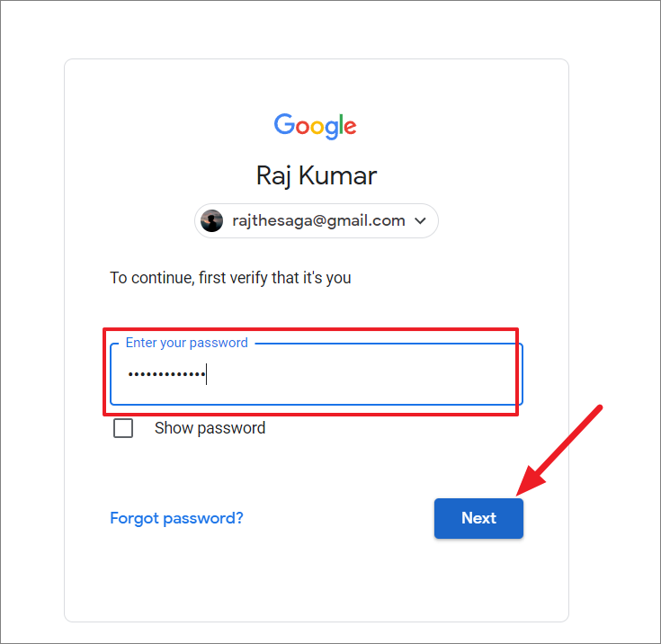This screenshot has width=661, height=644.
Task: Click Raj Kumar's profile avatar picture
Action: coord(211,220)
